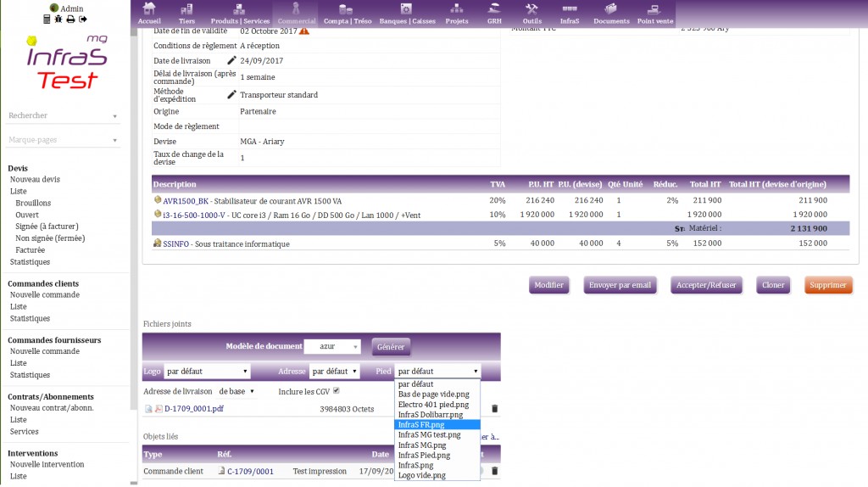Click the bug report icon

pos(58,19)
